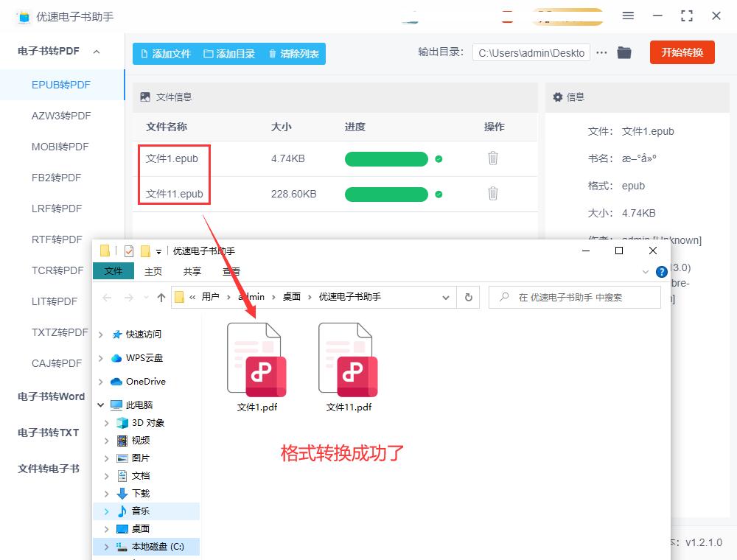This screenshot has width=737, height=560.
Task: Open the address bar path dropdown
Action: [445, 297]
